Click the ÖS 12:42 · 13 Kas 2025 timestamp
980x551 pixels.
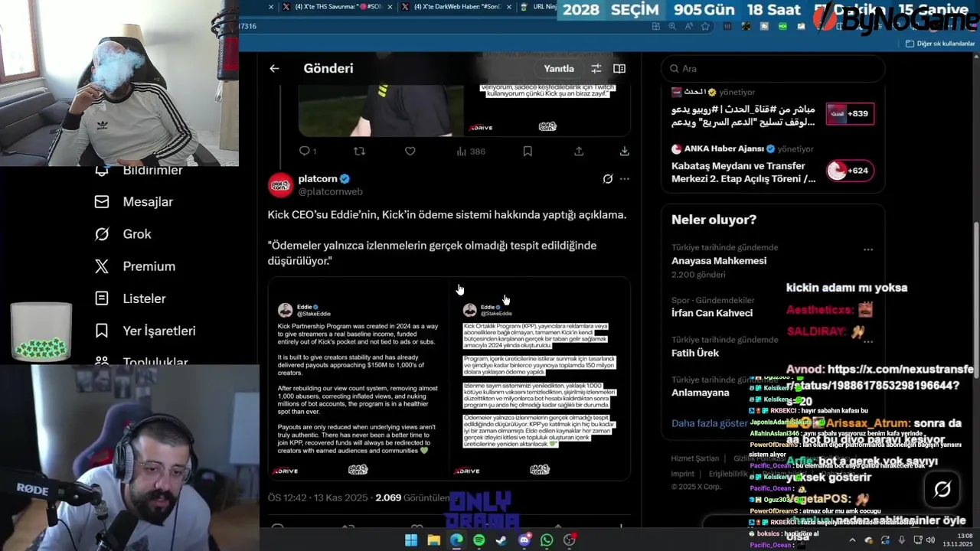point(318,497)
